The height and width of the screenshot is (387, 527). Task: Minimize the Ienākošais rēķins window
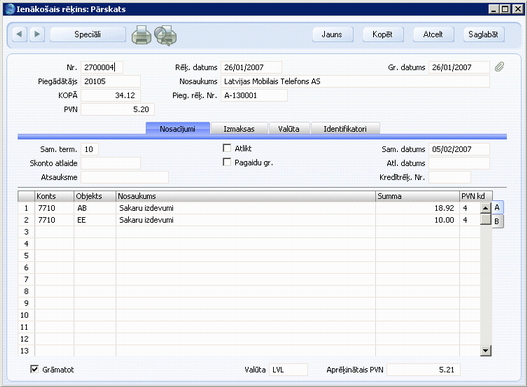(493, 9)
